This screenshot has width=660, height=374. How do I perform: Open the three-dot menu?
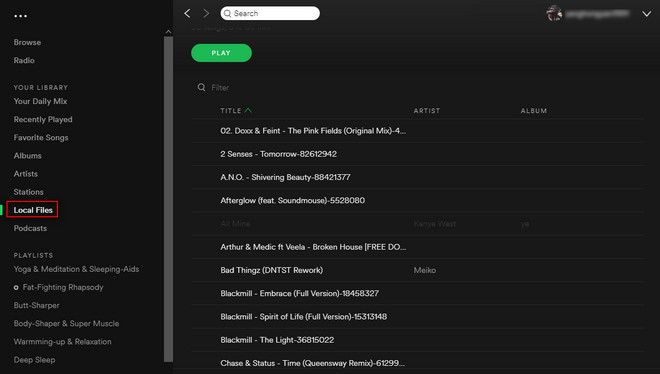coord(21,16)
